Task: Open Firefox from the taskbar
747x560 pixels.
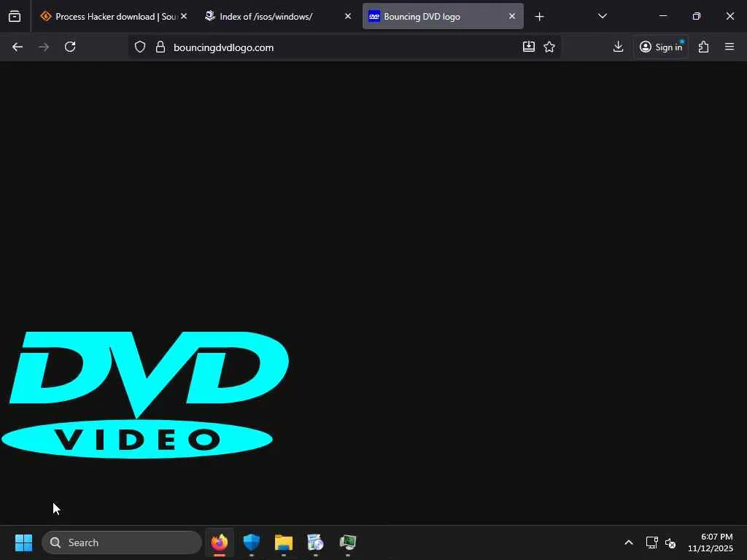Action: coord(219,542)
